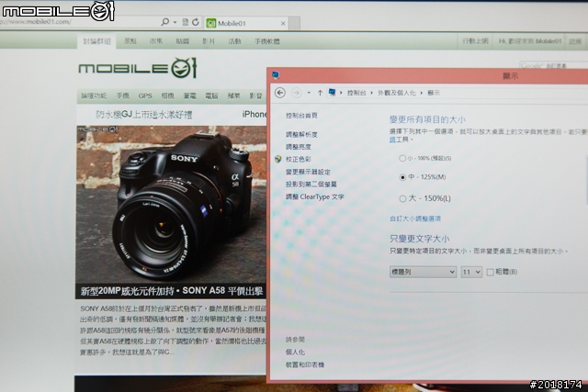Open the 影音 category menu
Screen dimensions: 588x392
click(255, 96)
